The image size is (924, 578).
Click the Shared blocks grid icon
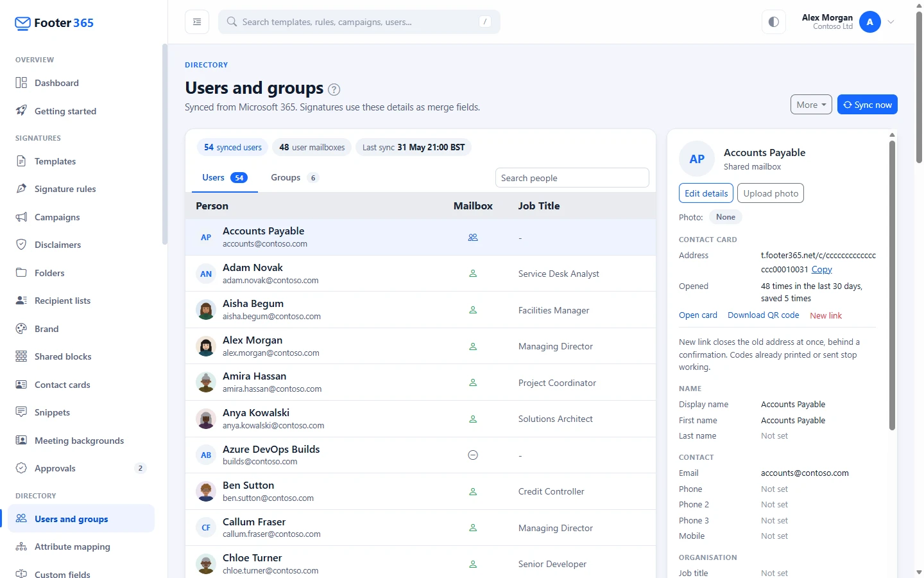[21, 356]
